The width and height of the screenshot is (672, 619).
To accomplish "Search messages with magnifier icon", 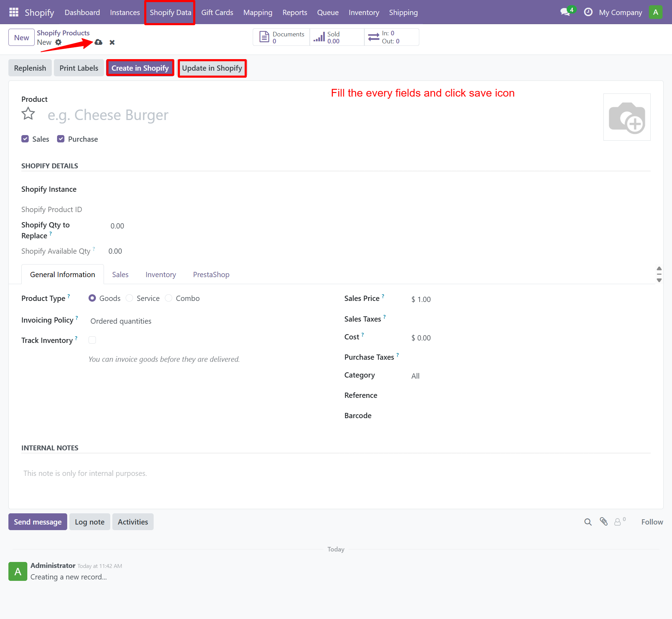I will point(588,522).
